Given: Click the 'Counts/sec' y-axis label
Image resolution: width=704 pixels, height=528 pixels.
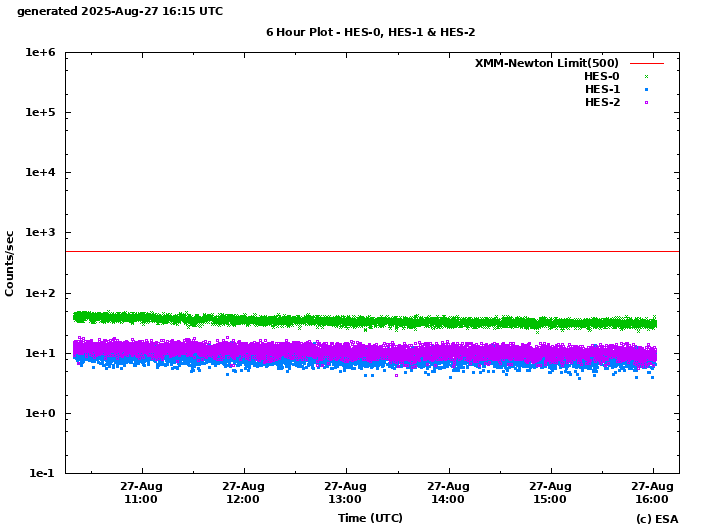Looking at the screenshot, I should [9, 264].
